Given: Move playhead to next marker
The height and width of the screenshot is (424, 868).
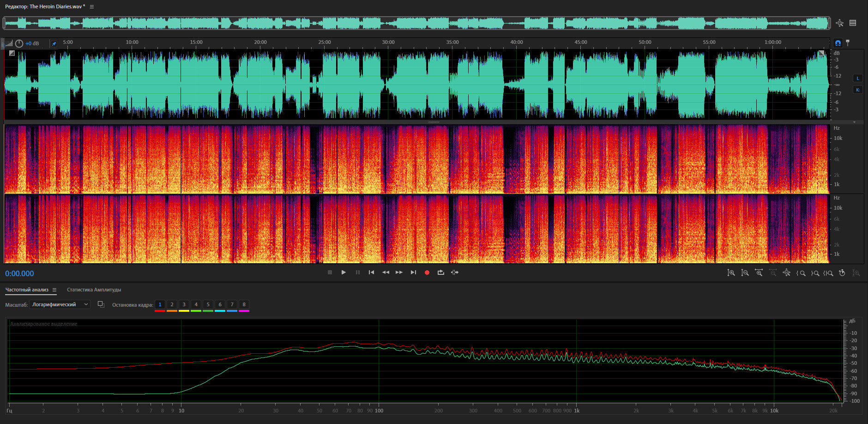Looking at the screenshot, I should click(413, 273).
